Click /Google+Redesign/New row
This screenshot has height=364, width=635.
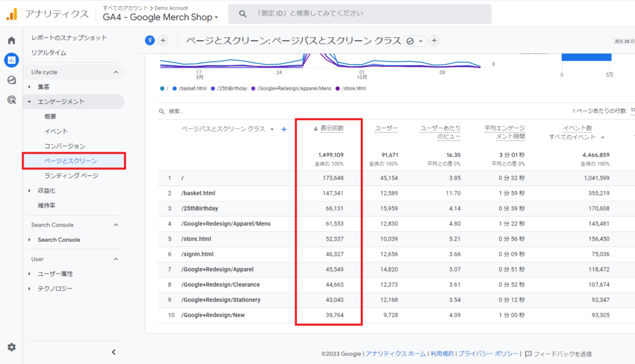(396, 315)
